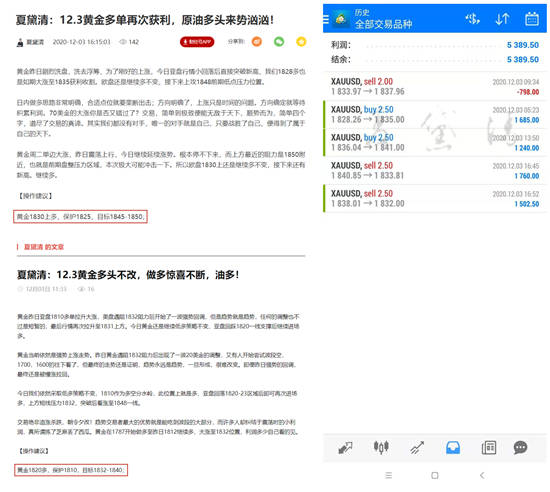Click the red download APP button
The image size is (550, 492).
coord(197,42)
